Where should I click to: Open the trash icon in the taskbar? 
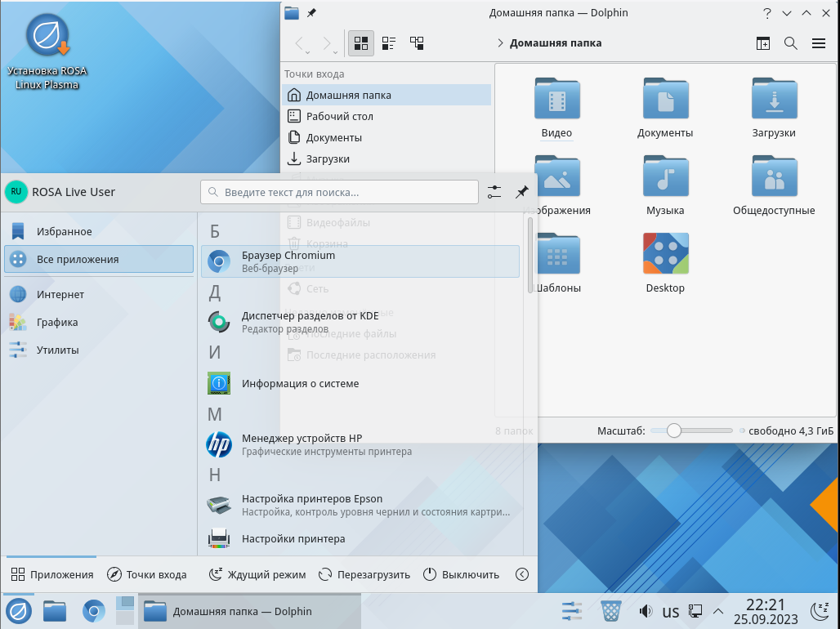[x=610, y=611]
